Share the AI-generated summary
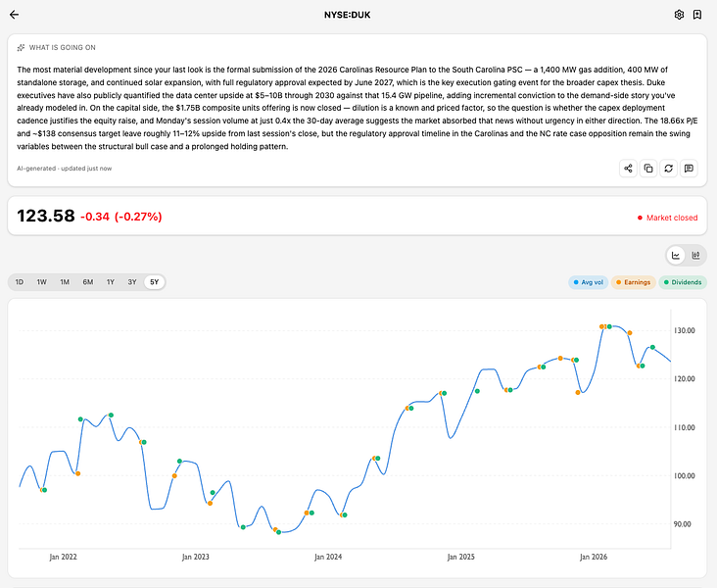 coord(628,169)
